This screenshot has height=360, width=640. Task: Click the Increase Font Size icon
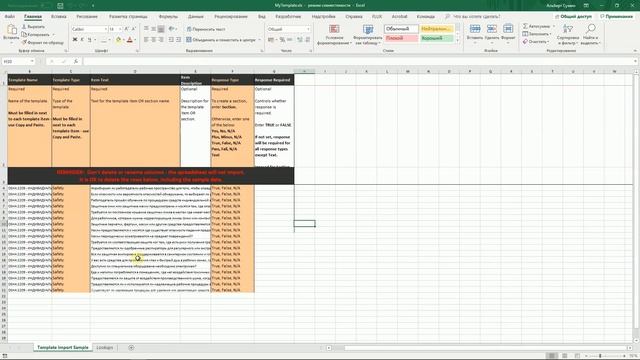[x=126, y=29]
